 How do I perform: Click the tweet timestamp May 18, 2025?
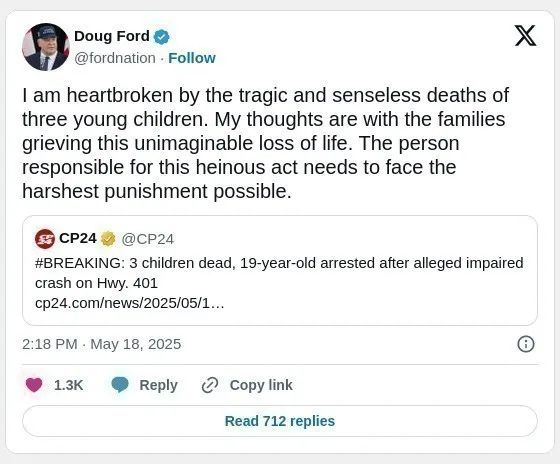click(x=101, y=344)
